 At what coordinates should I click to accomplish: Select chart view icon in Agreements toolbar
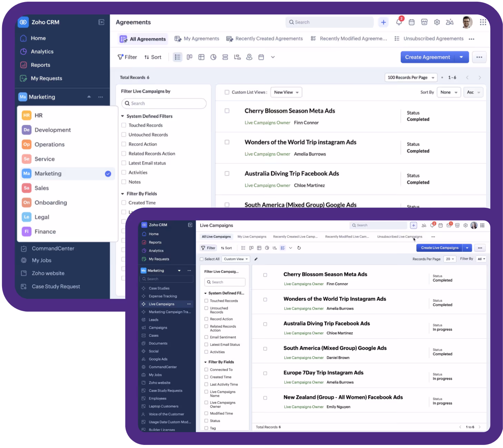click(213, 57)
